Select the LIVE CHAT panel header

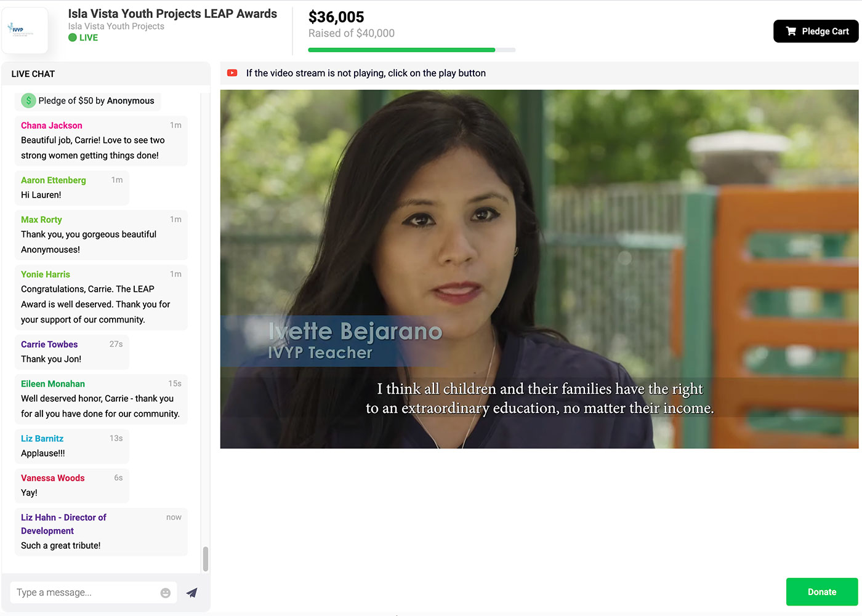pos(33,74)
